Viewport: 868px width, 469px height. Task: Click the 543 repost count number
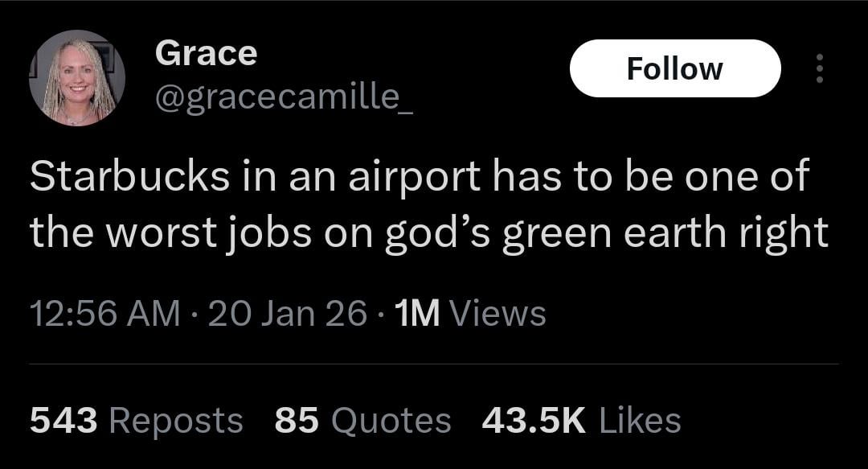coord(63,420)
